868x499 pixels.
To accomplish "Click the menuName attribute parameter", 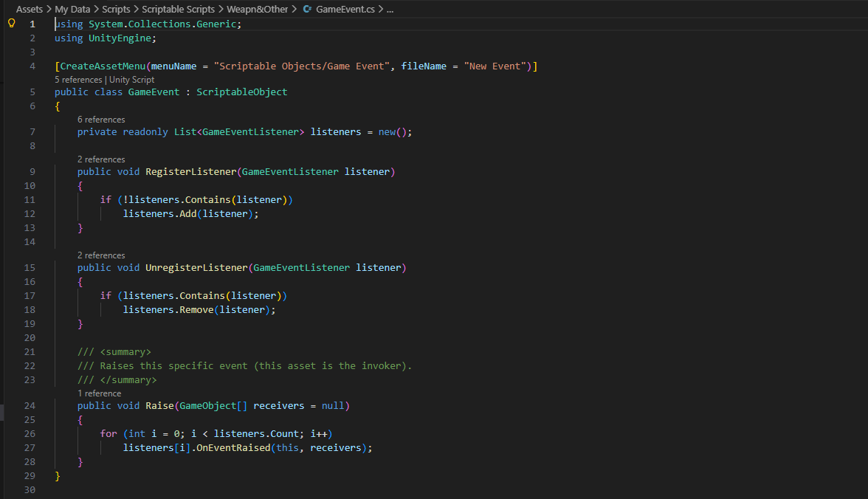I will coord(174,66).
